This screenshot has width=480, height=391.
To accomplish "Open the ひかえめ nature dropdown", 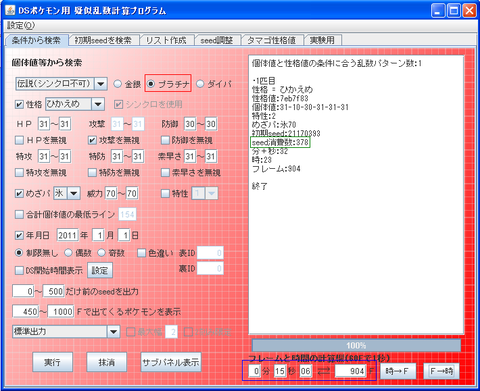I will pyautogui.click(x=98, y=104).
